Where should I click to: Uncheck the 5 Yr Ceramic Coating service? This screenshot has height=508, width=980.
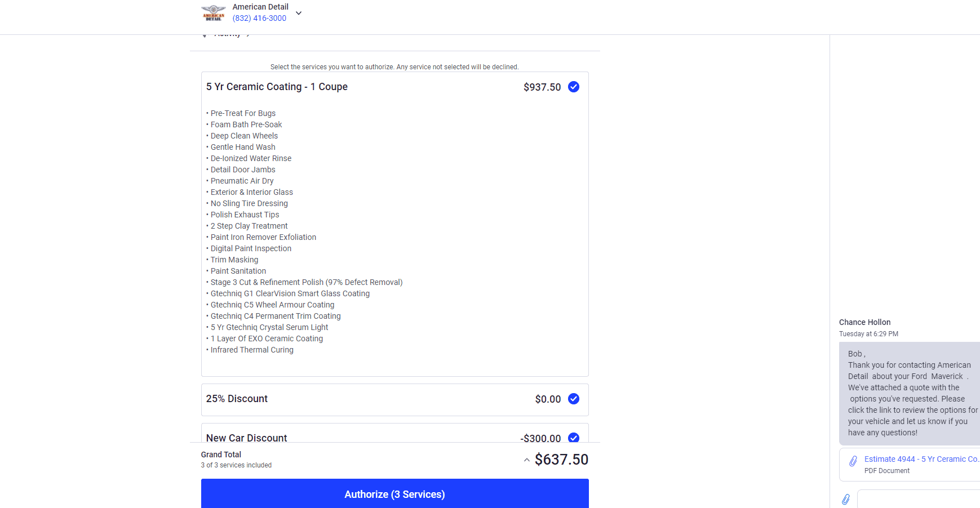point(574,87)
